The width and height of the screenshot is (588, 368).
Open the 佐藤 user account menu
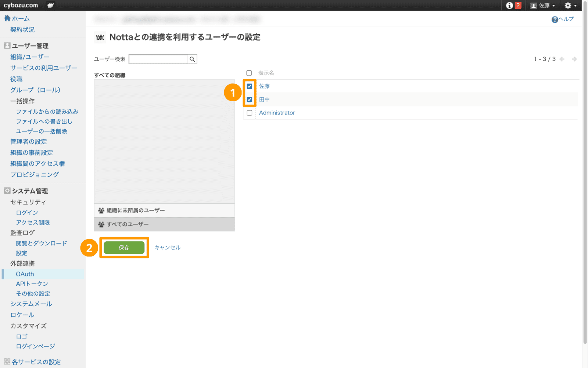click(543, 6)
